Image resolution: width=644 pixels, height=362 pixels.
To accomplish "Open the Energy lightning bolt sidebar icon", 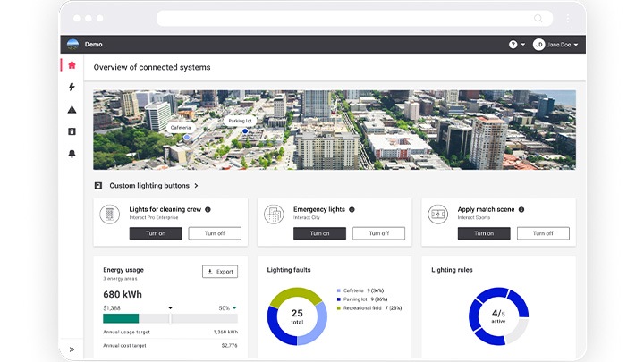I will click(x=72, y=87).
